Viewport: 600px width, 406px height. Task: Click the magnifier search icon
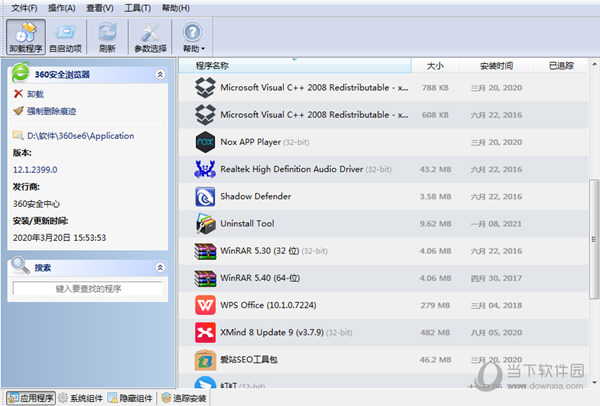pyautogui.click(x=20, y=265)
